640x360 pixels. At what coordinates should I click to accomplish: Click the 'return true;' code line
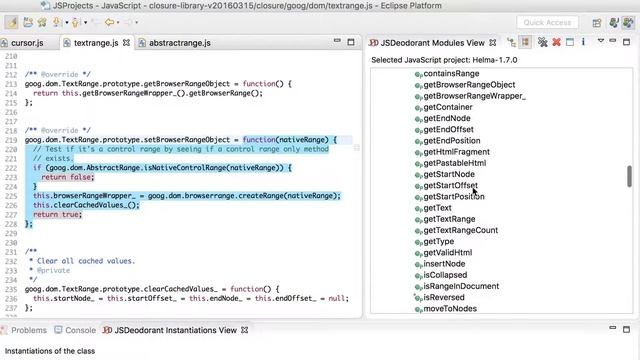(x=57, y=214)
